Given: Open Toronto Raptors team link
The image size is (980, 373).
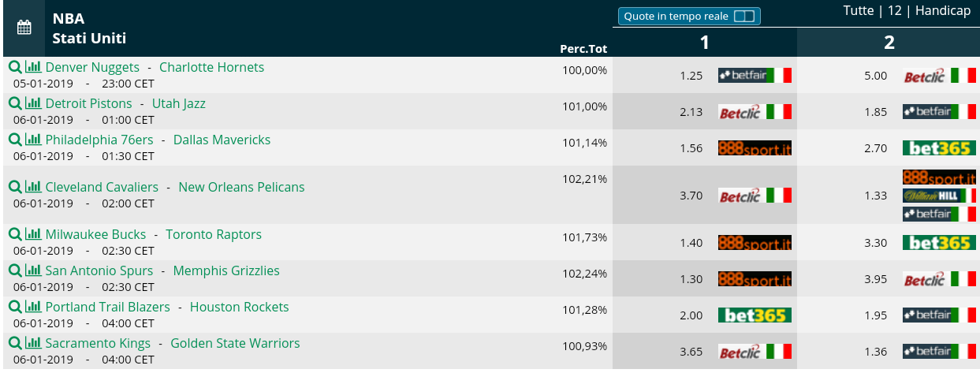Looking at the screenshot, I should tap(214, 234).
